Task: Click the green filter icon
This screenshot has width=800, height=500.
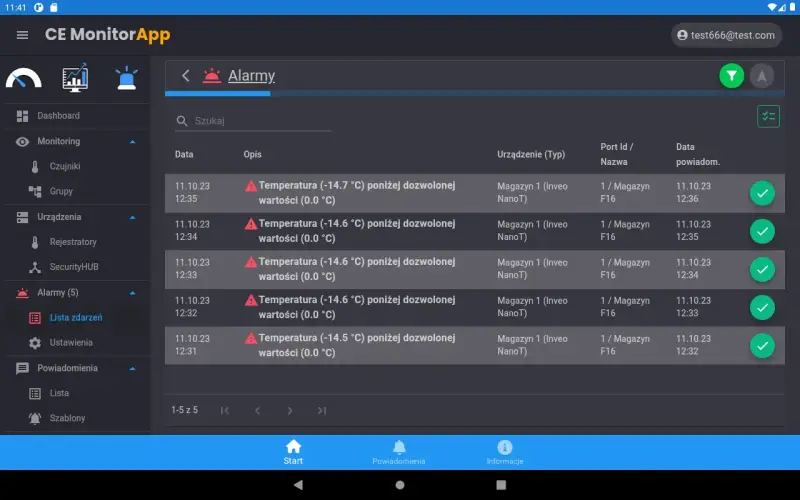Action: [x=732, y=75]
